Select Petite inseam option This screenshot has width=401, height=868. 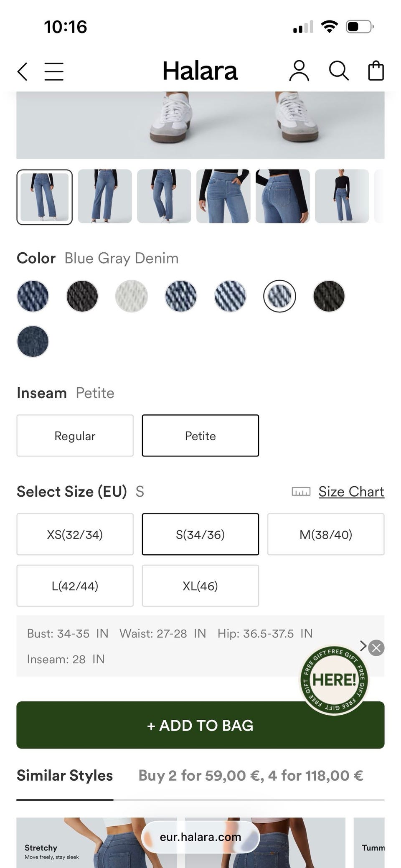coord(200,436)
